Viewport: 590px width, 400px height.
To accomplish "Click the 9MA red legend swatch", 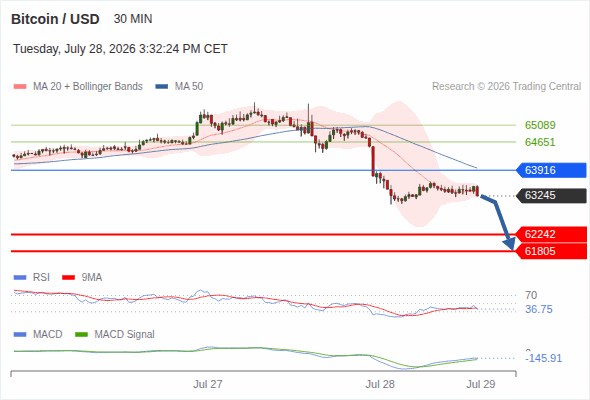I will (x=68, y=278).
